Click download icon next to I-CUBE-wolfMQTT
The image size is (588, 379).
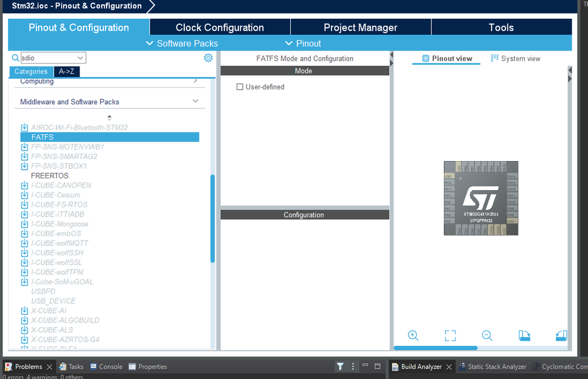point(24,243)
